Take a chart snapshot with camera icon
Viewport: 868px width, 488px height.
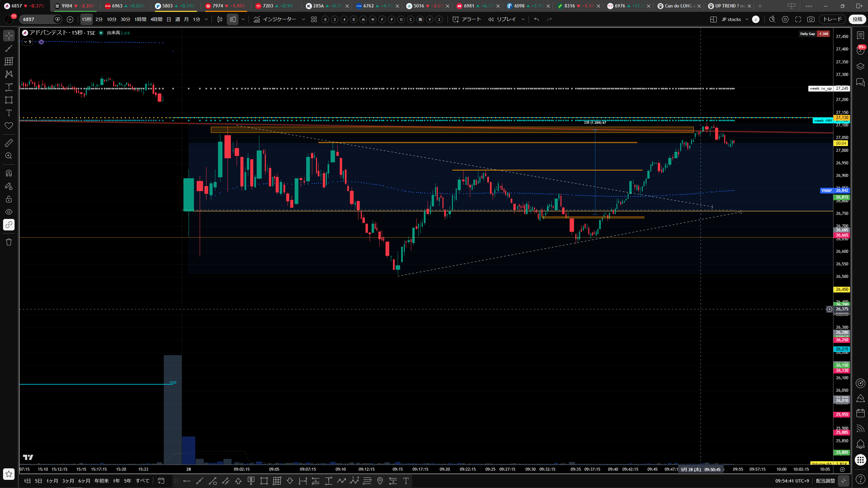[811, 19]
